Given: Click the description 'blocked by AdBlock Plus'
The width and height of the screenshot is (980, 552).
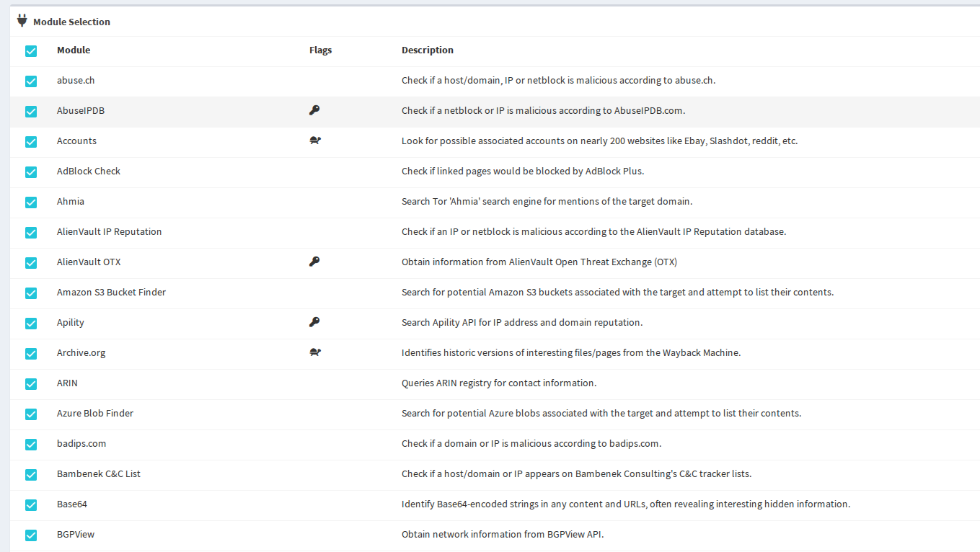Looking at the screenshot, I should coord(523,171).
